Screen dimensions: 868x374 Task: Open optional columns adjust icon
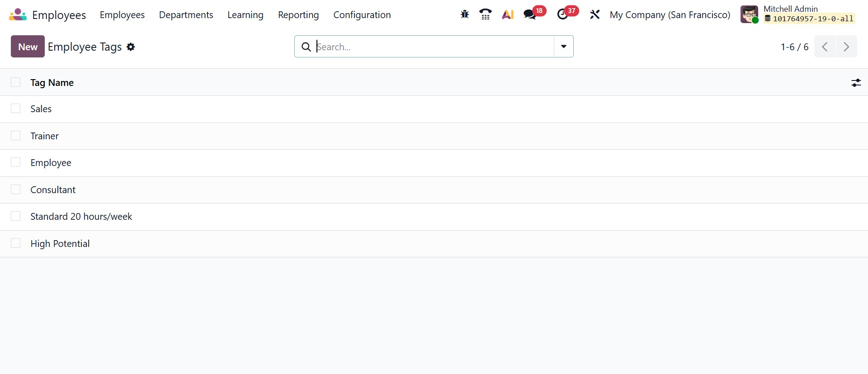point(856,83)
